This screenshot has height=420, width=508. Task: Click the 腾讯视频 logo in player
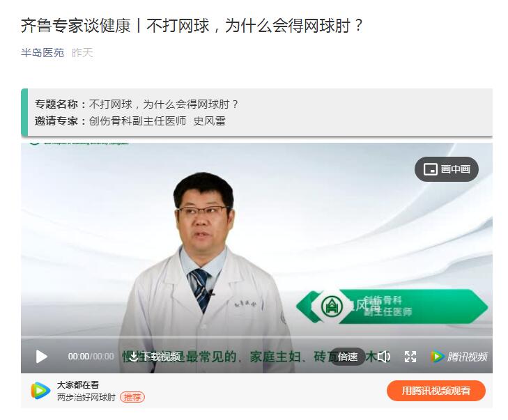click(x=459, y=357)
